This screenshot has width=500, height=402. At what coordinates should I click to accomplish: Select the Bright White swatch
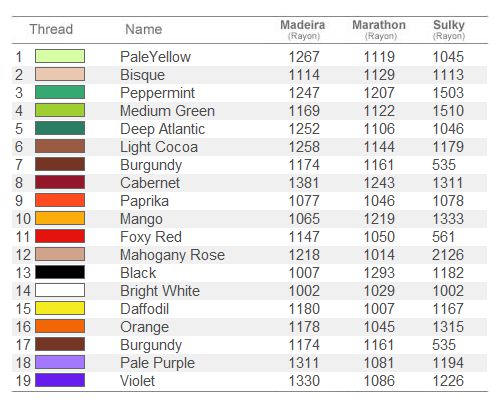(60, 290)
